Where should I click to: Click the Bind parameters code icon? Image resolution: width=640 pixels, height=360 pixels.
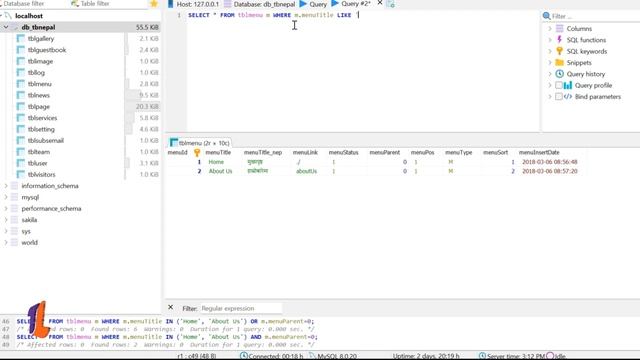pos(568,97)
